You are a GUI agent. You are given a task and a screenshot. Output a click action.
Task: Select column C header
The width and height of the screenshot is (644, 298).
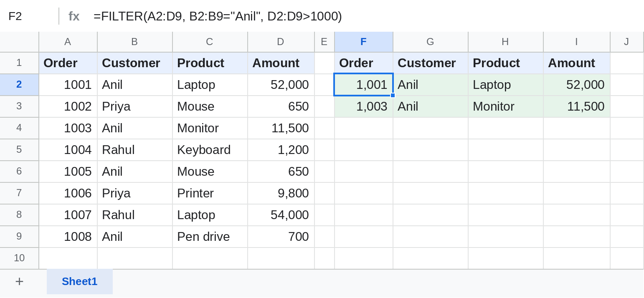pyautogui.click(x=210, y=42)
